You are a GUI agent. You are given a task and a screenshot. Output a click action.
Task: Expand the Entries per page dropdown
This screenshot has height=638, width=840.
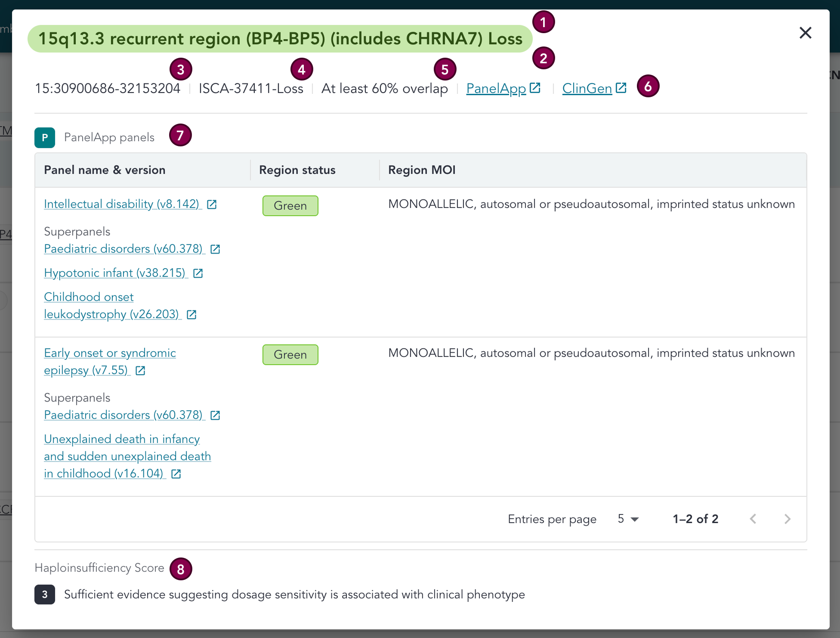pos(628,519)
